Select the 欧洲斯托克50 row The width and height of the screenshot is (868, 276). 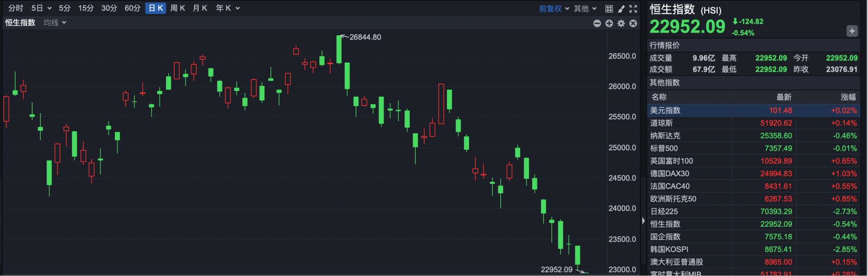coord(754,199)
